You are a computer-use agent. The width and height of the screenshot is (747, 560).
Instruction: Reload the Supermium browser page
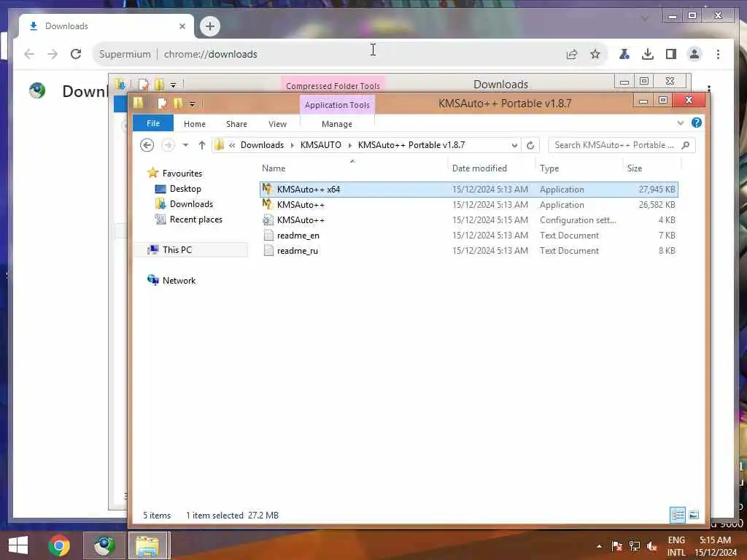click(76, 54)
